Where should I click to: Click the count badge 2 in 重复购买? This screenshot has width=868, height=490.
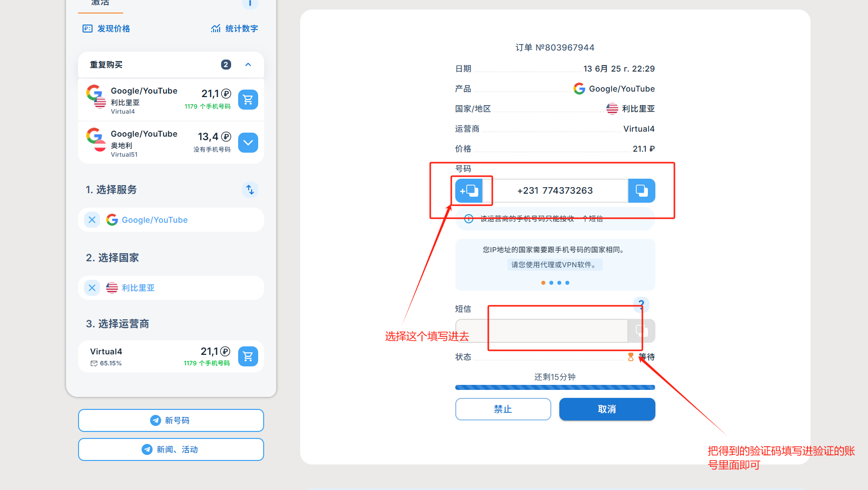click(x=226, y=65)
